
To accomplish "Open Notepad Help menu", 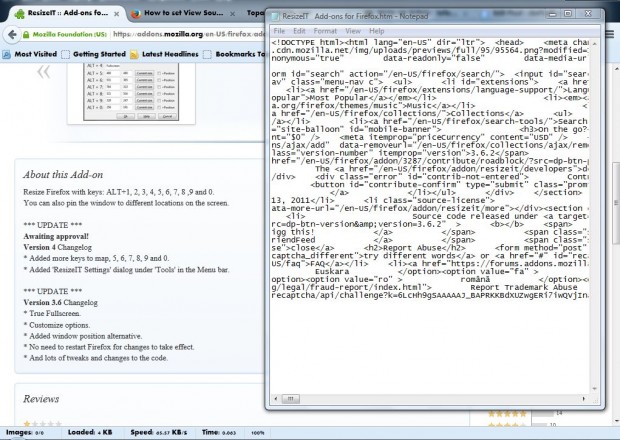I will pos(376,31).
